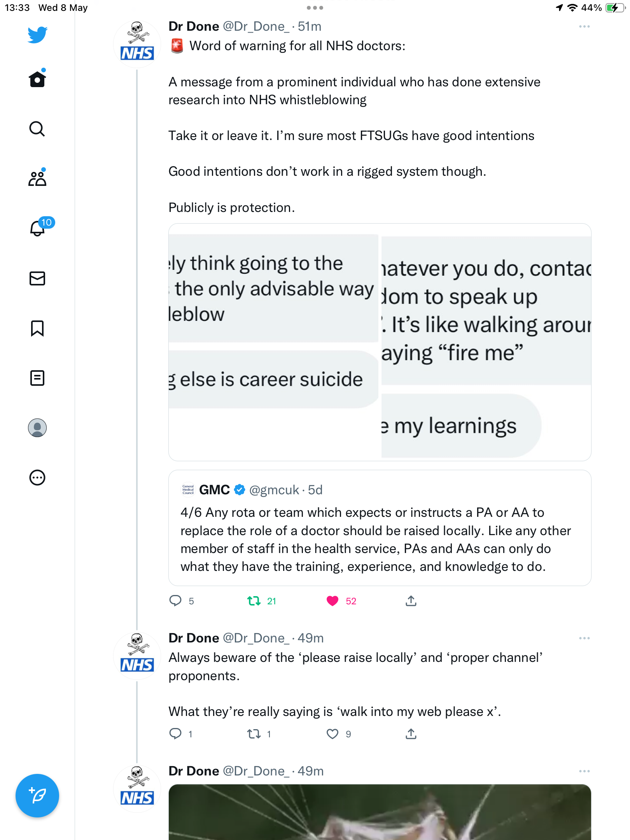The image size is (630, 840).
Task: Reply to the first tweet with 5 replies
Action: [175, 601]
